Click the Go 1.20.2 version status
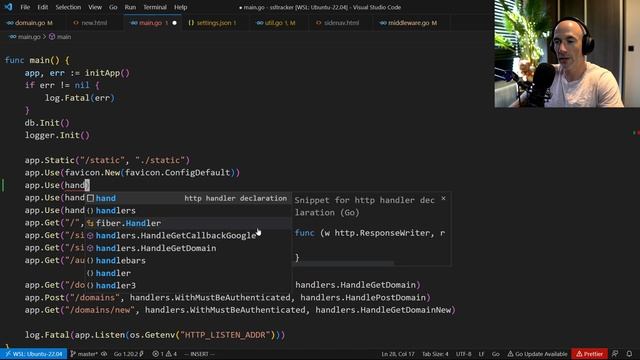 (128, 354)
